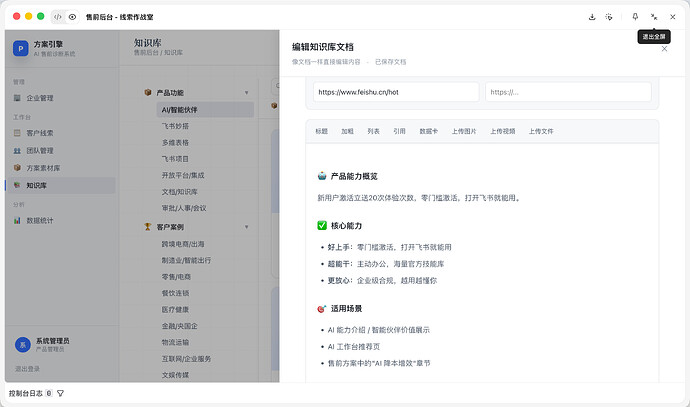690x407 pixels.
Task: Click the pin window icon
Action: 635,17
